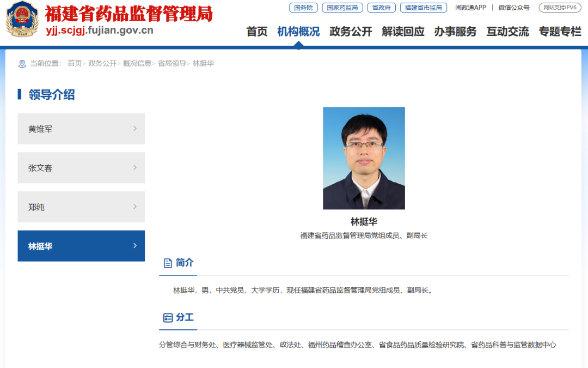This screenshot has height=368, width=588.
Task: Click the biography paragraph starting 林挺华，男
Action: (304, 290)
